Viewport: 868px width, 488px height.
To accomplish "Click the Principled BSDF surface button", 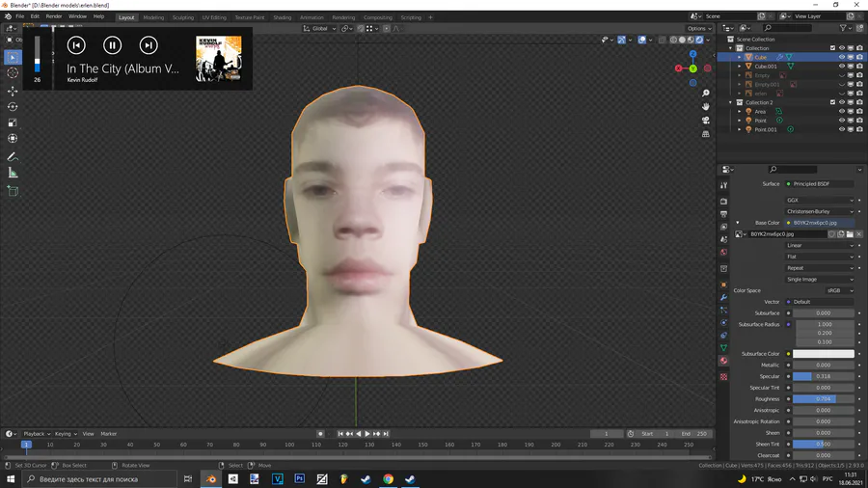I will [820, 183].
